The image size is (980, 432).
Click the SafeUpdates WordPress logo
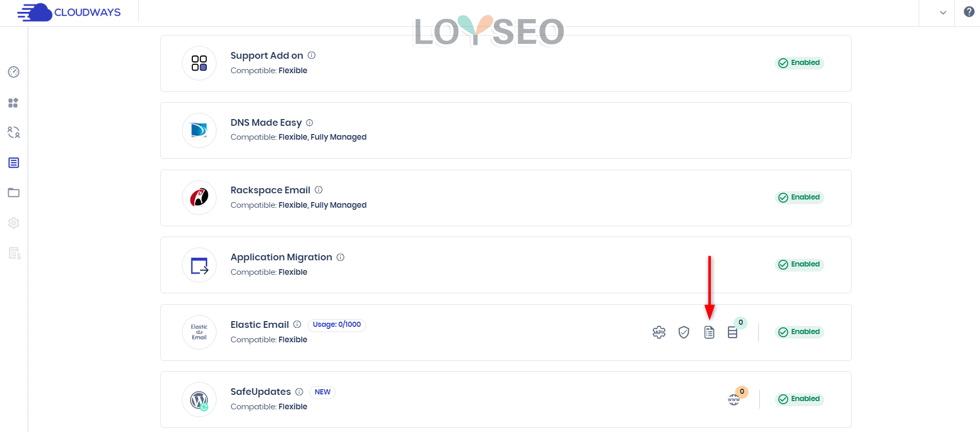tap(199, 400)
